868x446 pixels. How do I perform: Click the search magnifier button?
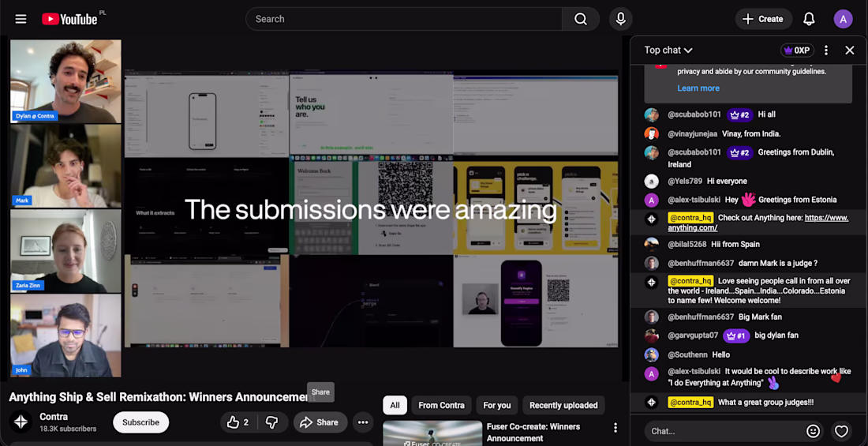[x=580, y=19]
